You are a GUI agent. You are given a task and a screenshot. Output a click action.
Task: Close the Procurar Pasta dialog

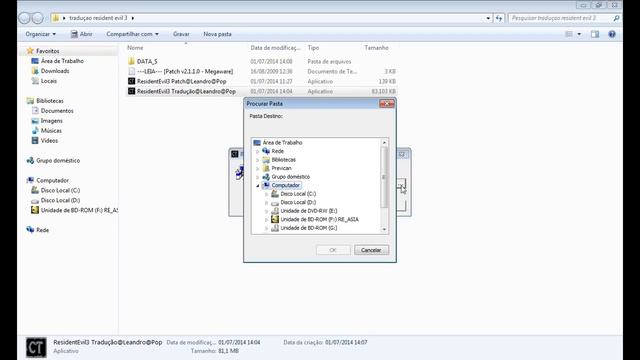pyautogui.click(x=387, y=104)
